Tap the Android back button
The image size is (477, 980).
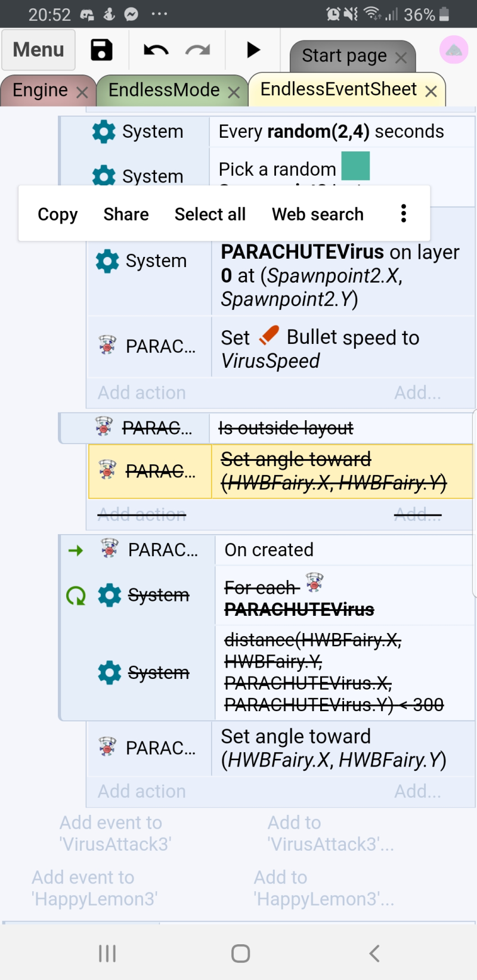coord(374,954)
